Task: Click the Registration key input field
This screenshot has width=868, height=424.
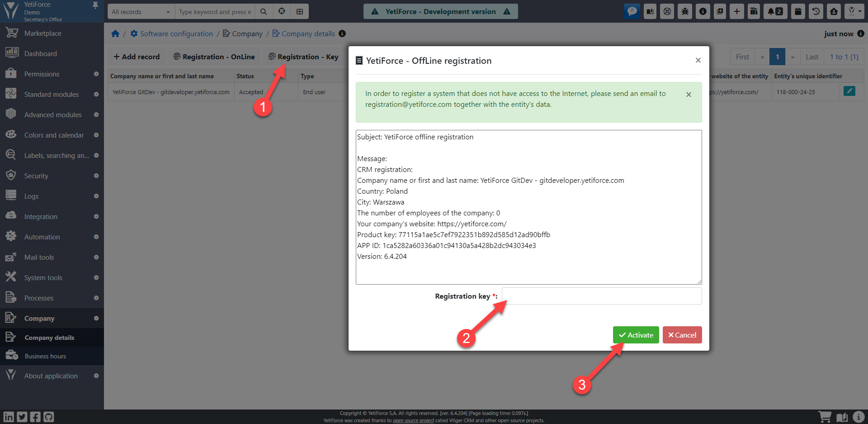Action: [x=602, y=296]
